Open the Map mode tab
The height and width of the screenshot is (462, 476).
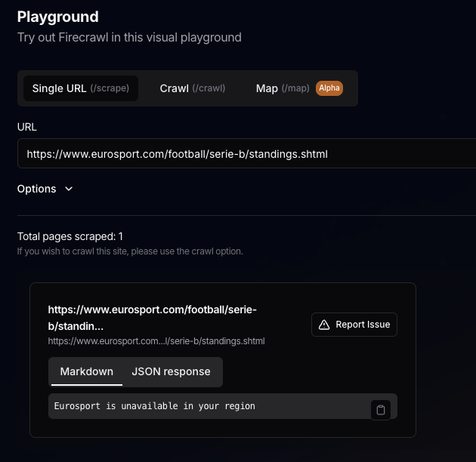[283, 88]
